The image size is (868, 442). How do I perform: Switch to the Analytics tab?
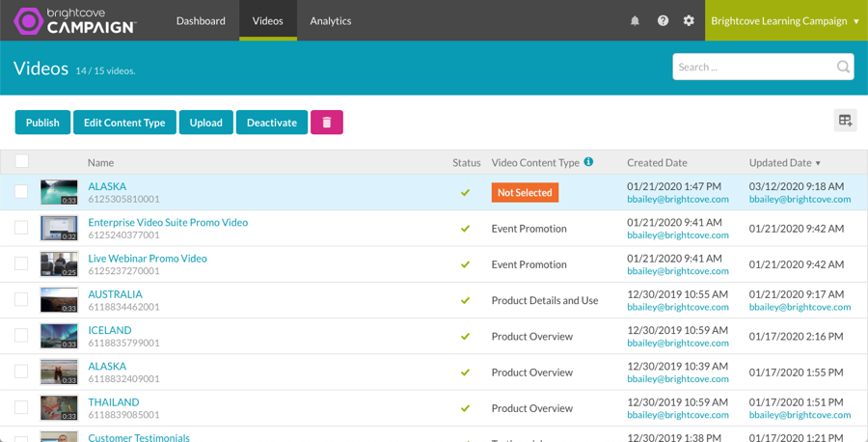(x=331, y=20)
